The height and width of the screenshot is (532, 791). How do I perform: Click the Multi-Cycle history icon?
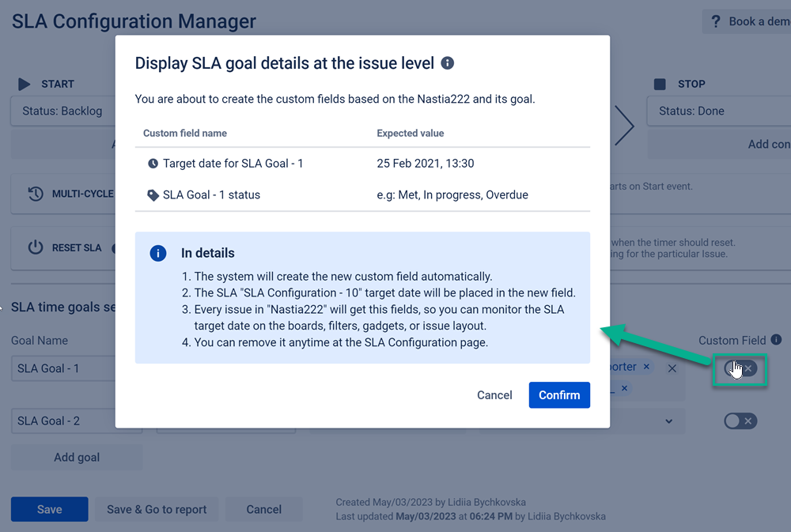point(36,194)
